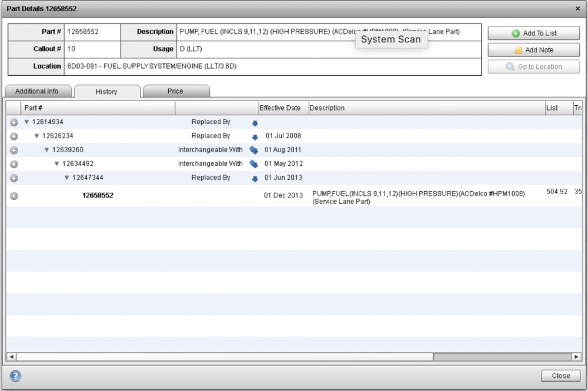Select the Add Note button
588x391 pixels.
click(533, 49)
